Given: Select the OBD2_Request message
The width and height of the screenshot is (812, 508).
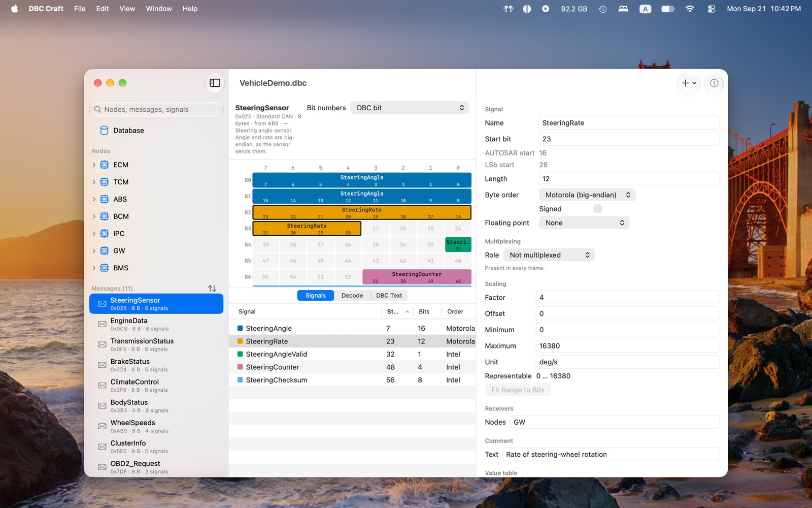Looking at the screenshot, I should (x=156, y=467).
